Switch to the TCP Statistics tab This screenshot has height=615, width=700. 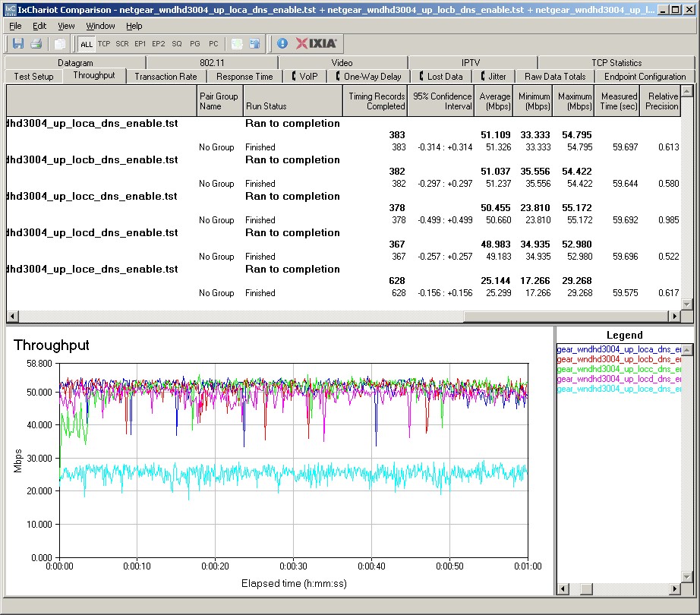click(616, 63)
